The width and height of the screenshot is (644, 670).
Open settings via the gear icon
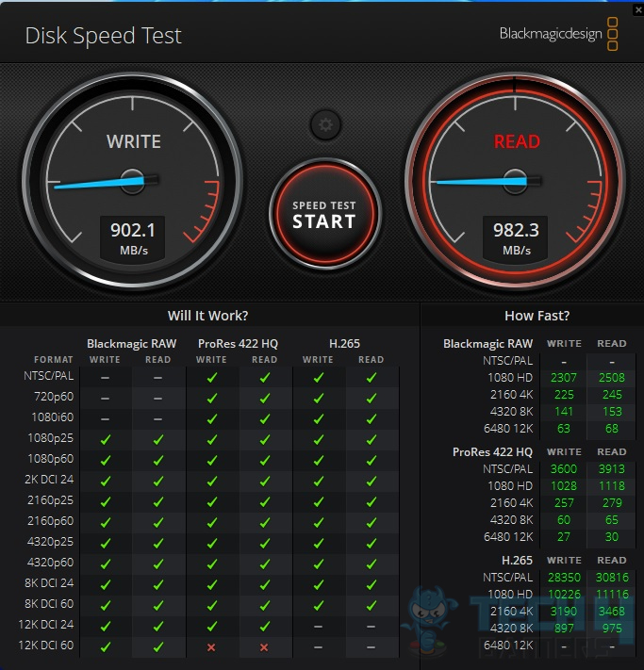tap(325, 125)
